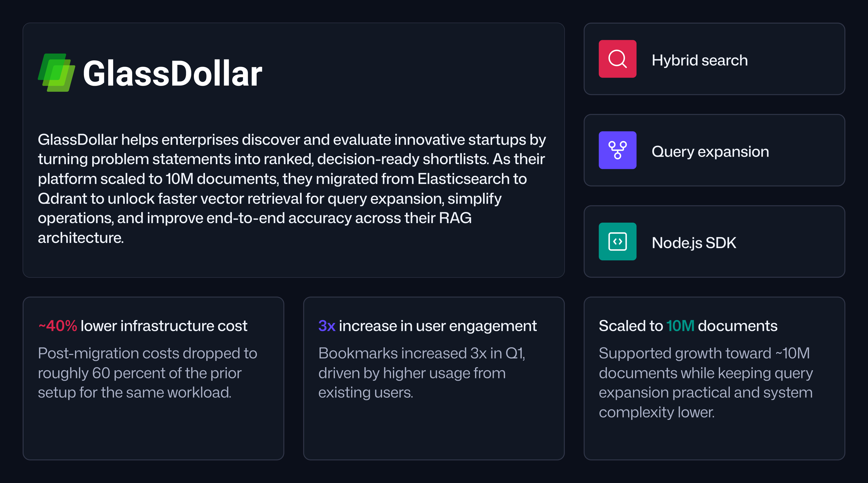The height and width of the screenshot is (483, 868).
Task: Click the word RAG in the paragraph
Action: point(455,218)
